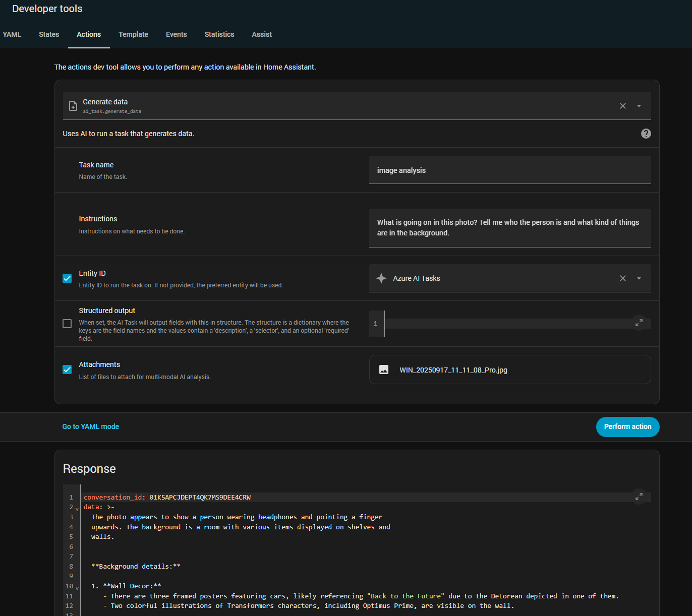Click the sparkle icon beside Azure AI Tasks
The image size is (692, 616).
(x=381, y=278)
